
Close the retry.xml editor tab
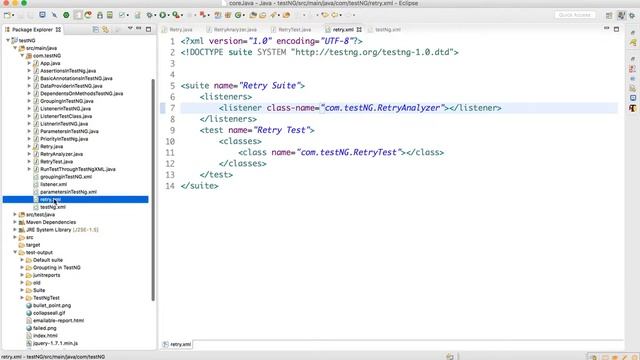click(x=359, y=29)
